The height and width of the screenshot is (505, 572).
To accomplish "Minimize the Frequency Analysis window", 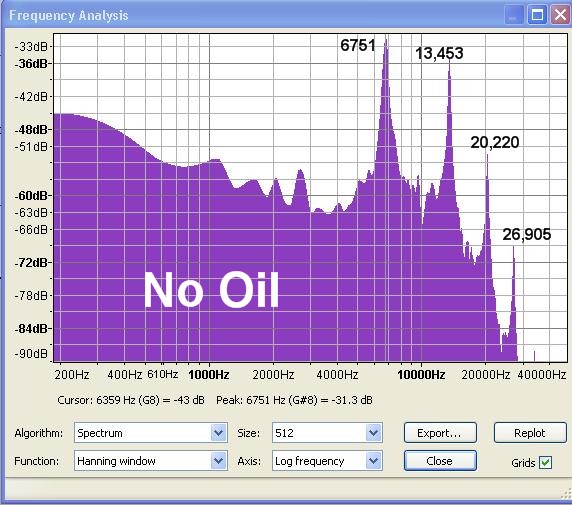I will [514, 15].
